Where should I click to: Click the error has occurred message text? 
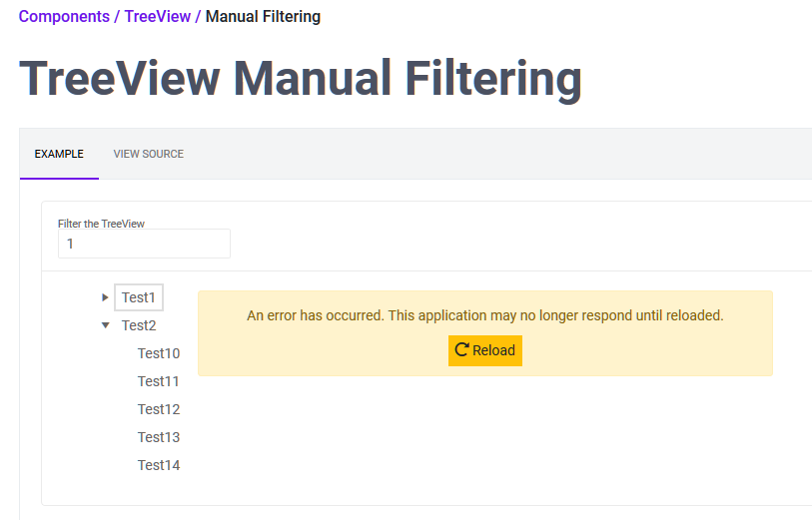pos(484,315)
